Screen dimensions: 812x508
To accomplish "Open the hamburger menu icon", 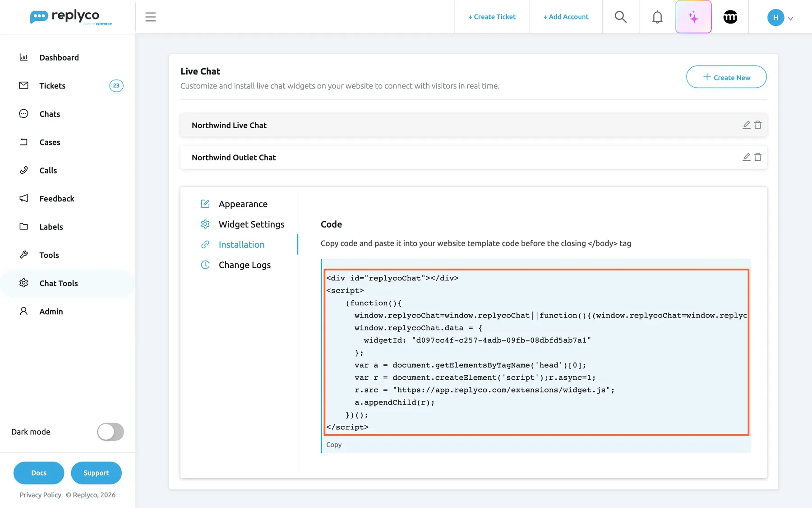I will pyautogui.click(x=150, y=17).
